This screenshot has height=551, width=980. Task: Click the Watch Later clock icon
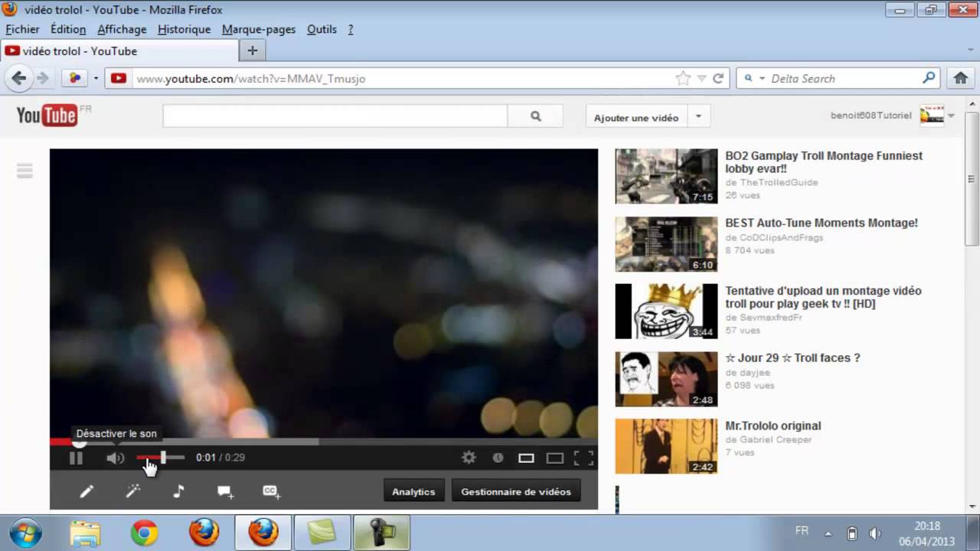498,458
